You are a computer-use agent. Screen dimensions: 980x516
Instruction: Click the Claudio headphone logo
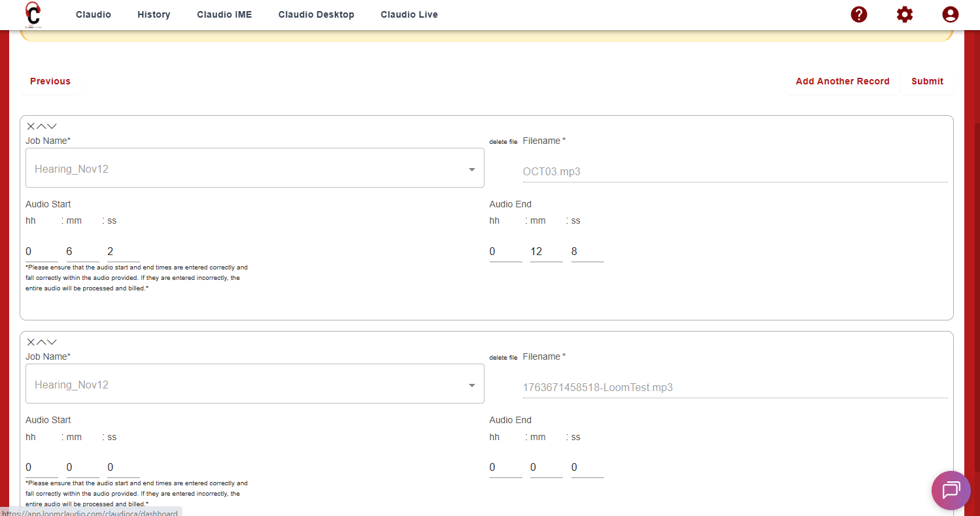click(33, 14)
